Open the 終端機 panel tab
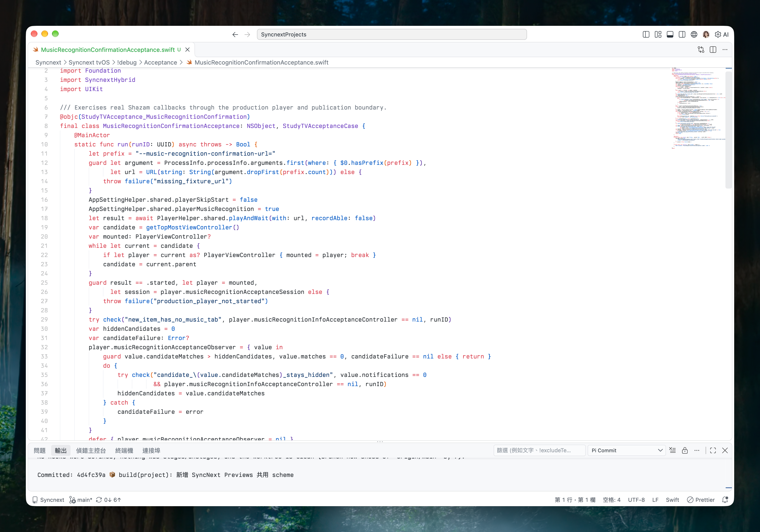Viewport: 760px width, 532px height. coord(124,451)
